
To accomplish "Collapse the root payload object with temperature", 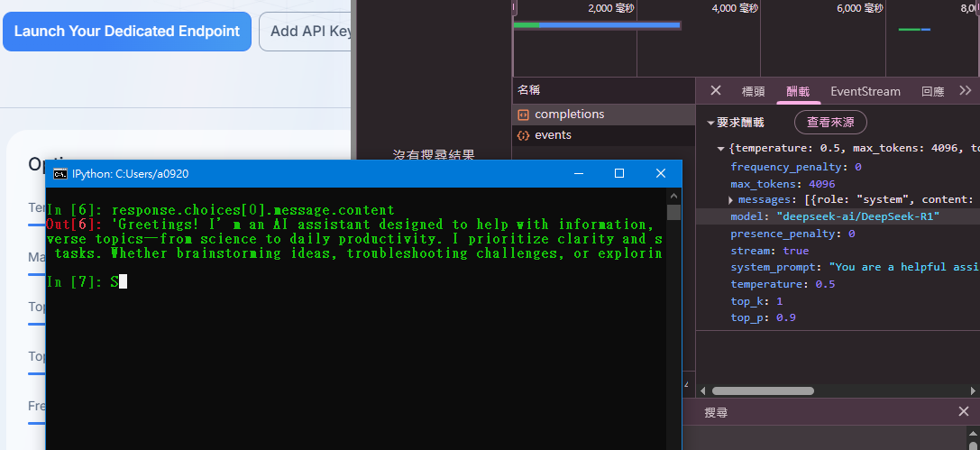I will click(721, 149).
